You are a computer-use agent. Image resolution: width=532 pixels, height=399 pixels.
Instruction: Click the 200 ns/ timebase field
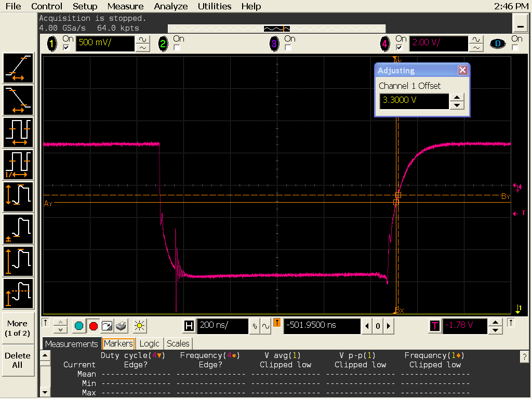coord(223,326)
